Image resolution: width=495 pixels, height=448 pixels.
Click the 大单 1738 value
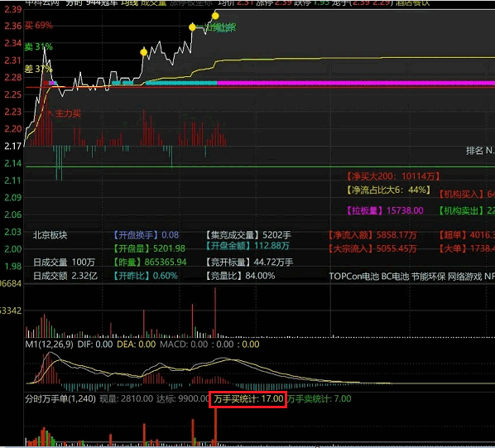pyautogui.click(x=467, y=248)
